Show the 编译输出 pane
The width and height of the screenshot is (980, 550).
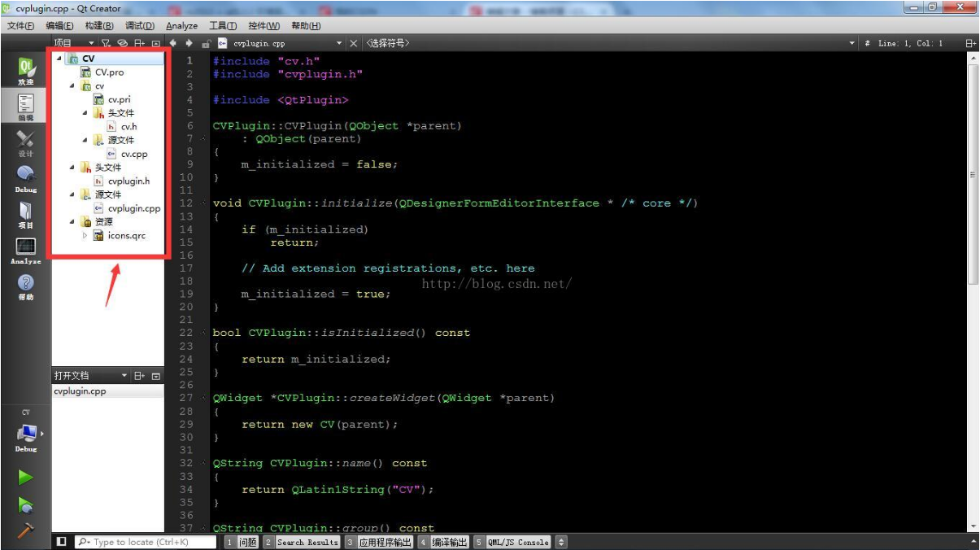pyautogui.click(x=445, y=542)
